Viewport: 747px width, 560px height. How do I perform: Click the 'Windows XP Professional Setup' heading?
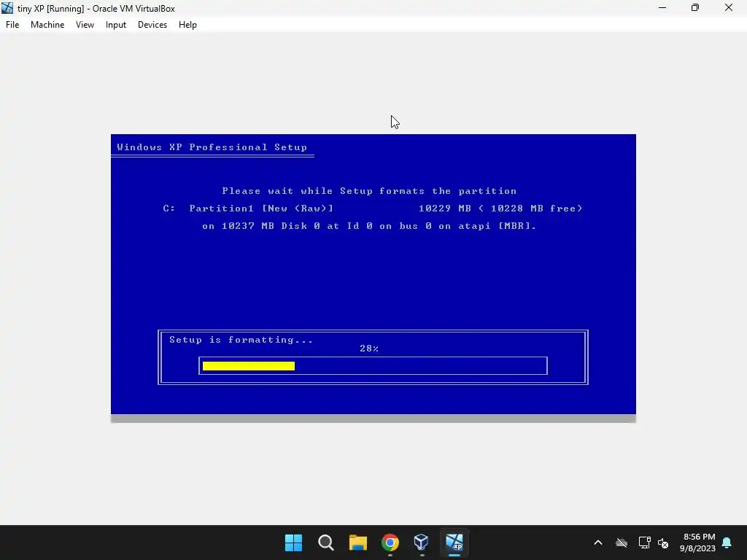212,147
